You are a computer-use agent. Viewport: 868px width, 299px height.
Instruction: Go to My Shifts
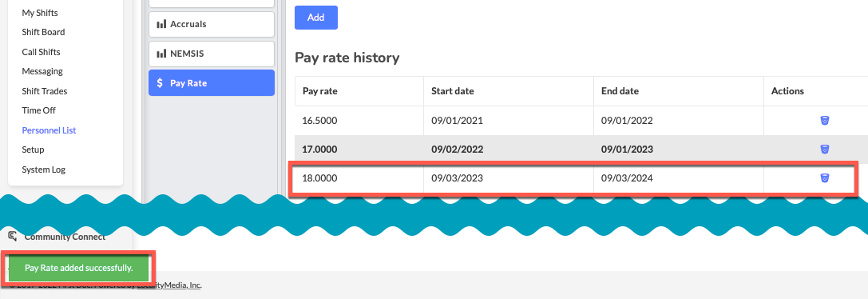[40, 12]
